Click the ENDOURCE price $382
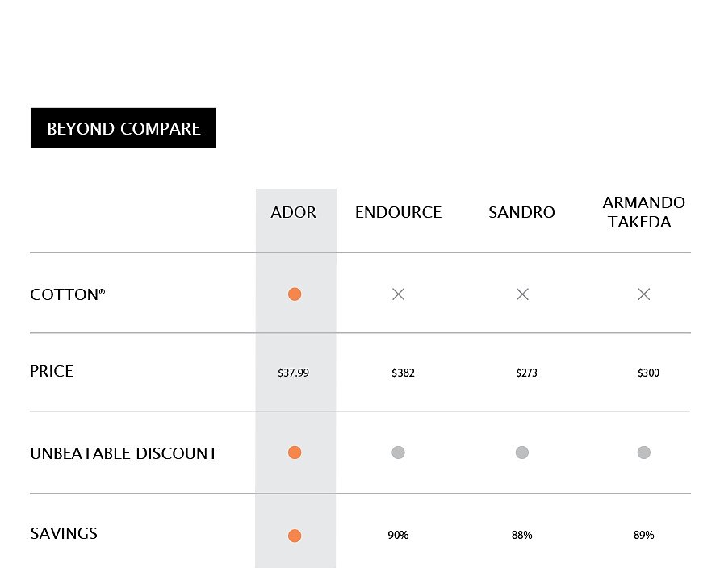This screenshot has width=720, height=588. pos(403,373)
